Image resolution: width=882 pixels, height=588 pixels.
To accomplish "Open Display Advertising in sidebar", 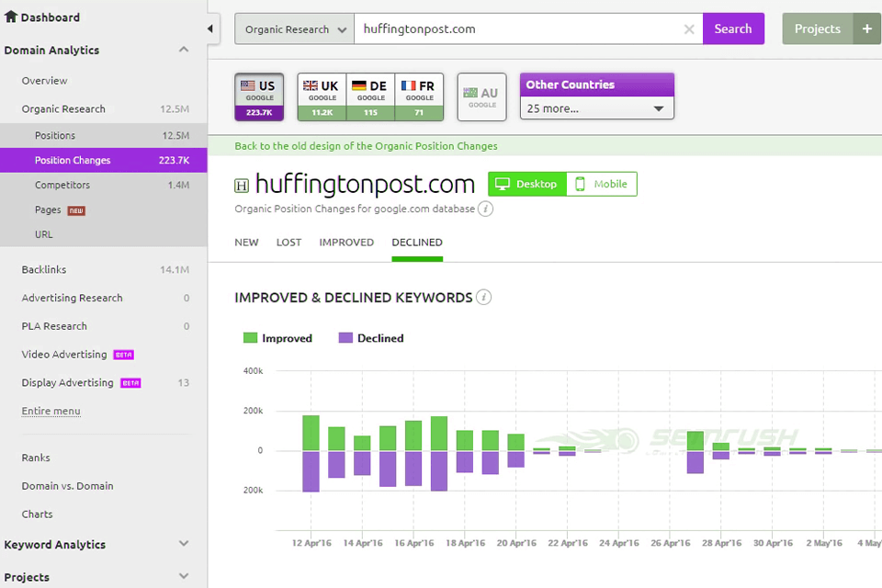I will [67, 382].
